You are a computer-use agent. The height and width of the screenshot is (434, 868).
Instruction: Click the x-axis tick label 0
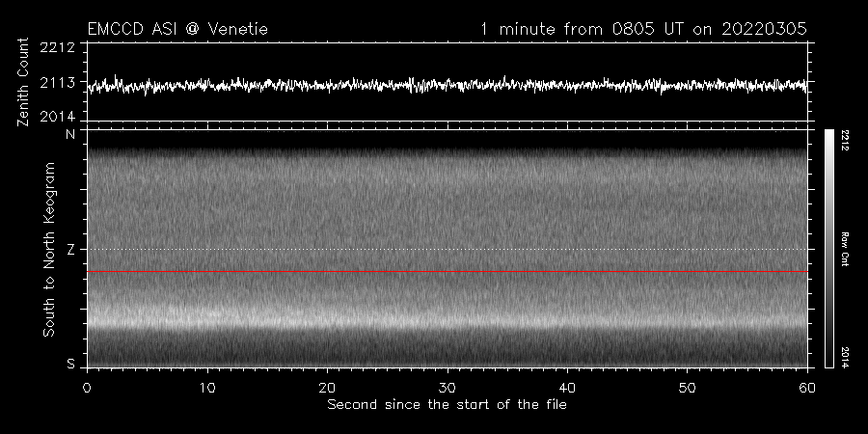click(x=87, y=388)
